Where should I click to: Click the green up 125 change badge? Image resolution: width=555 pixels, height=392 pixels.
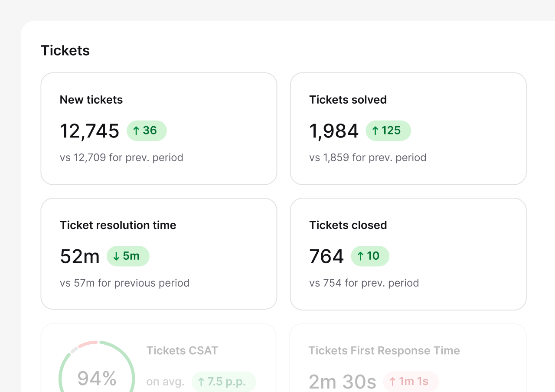(x=388, y=131)
